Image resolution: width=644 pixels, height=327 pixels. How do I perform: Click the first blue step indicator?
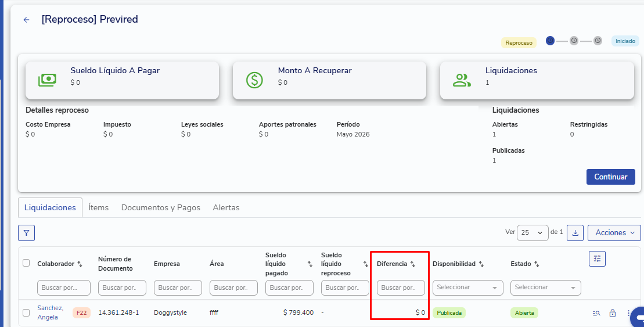click(x=550, y=41)
